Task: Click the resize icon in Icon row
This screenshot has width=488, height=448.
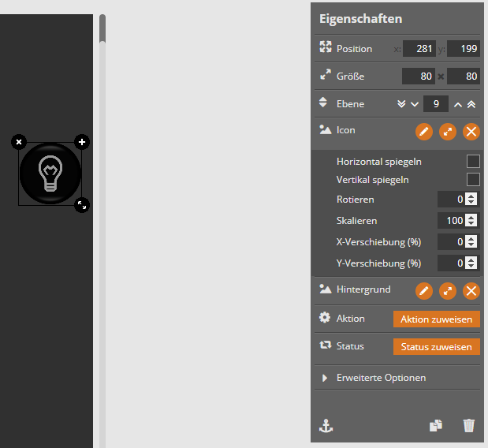Action: [448, 132]
